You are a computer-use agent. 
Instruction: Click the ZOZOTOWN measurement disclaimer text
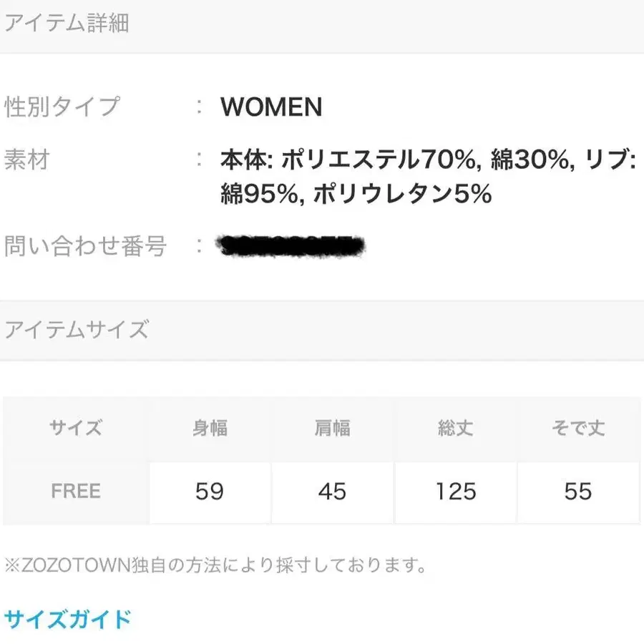215,565
